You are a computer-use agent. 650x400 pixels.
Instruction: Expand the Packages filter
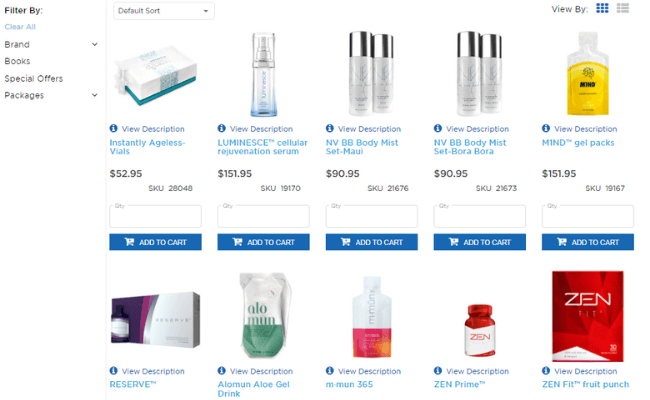pyautogui.click(x=51, y=95)
